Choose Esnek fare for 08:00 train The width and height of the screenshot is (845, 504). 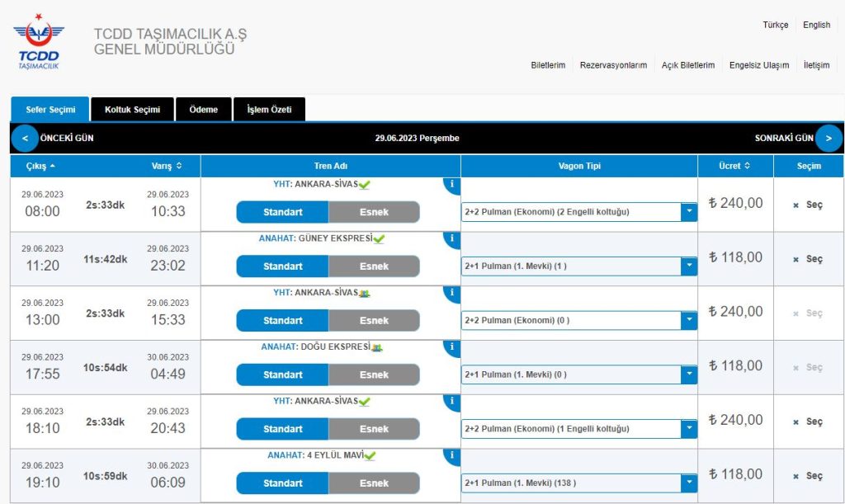(x=374, y=212)
